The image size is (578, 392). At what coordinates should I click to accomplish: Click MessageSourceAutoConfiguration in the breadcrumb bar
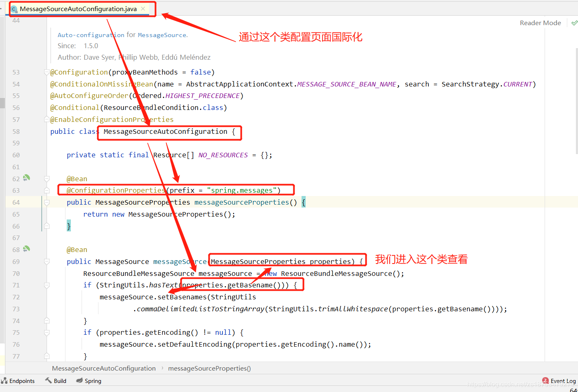click(104, 369)
